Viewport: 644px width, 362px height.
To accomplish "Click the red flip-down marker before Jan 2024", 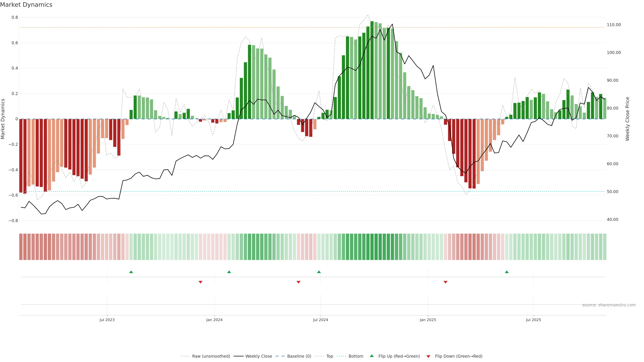I will pyautogui.click(x=200, y=282).
